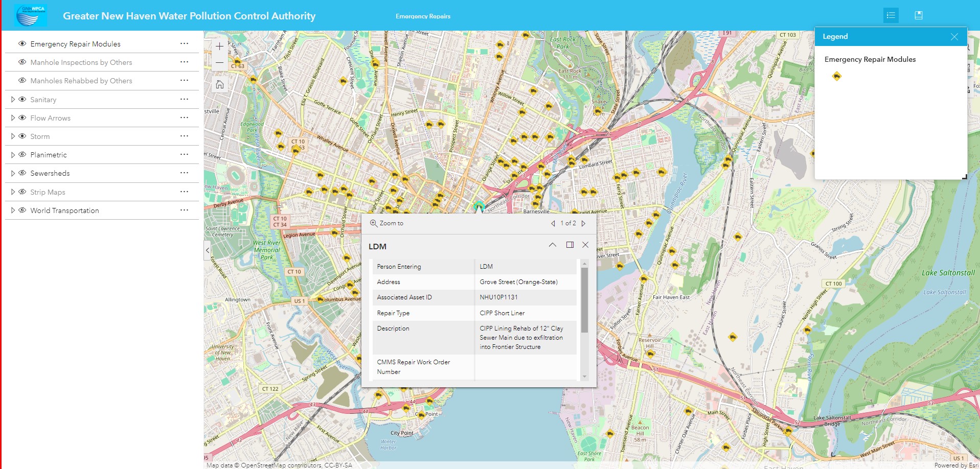Collapse the LDM popup with the arrow icon
Image resolution: width=980 pixels, height=469 pixels.
[x=552, y=245]
